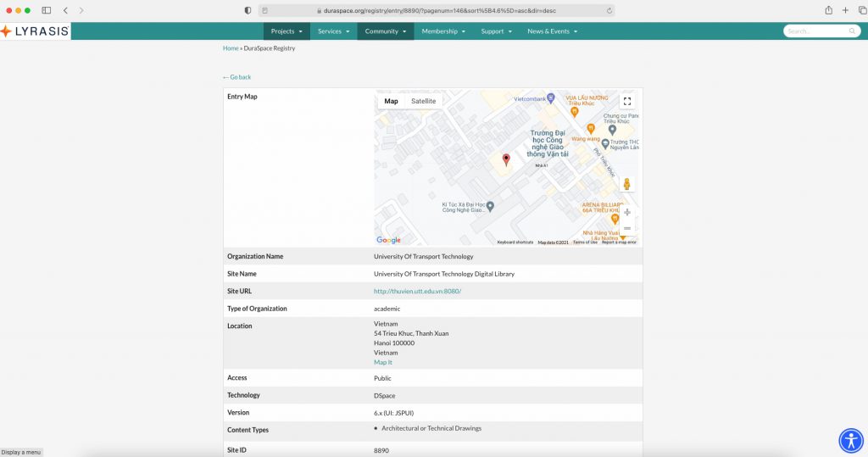Zoom in on the map

[627, 212]
